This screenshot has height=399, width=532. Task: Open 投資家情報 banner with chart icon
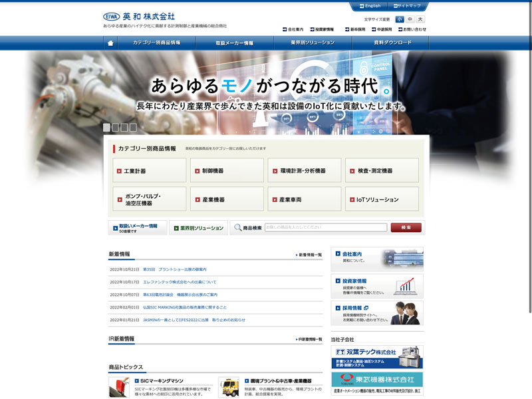point(376,286)
